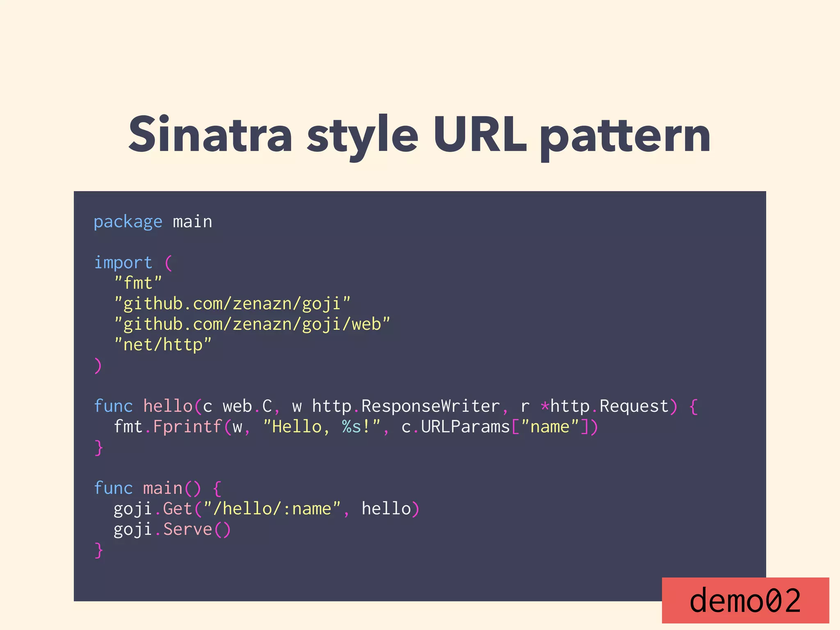840x630 pixels.
Task: Click the 'package main' code line
Action: click(153, 222)
